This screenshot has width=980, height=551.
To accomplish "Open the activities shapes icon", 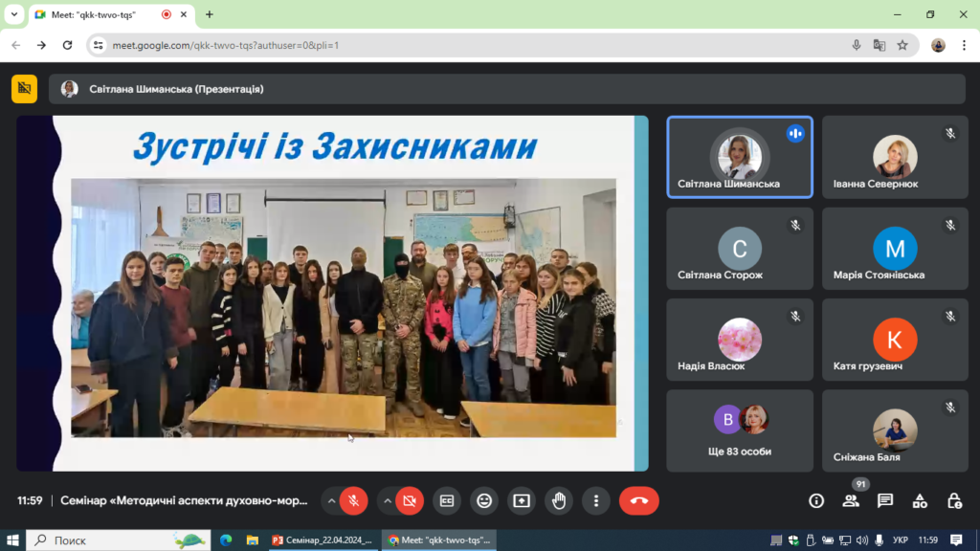I will click(920, 501).
